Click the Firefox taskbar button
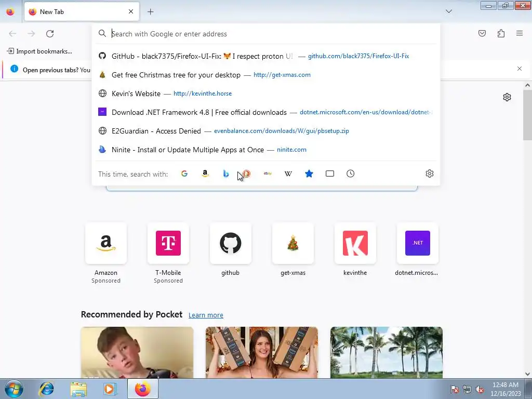The width and height of the screenshot is (532, 399). click(x=142, y=389)
